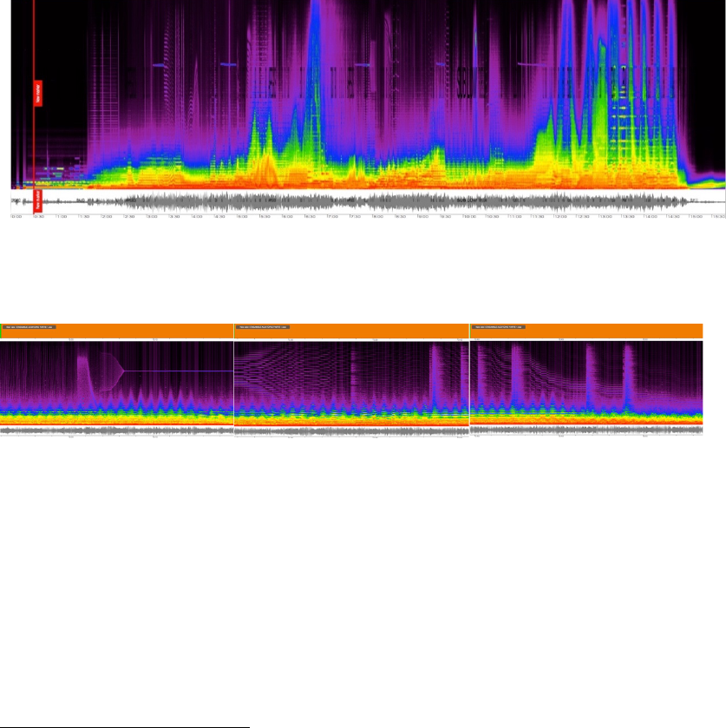
Task: Open the first lower spectrogram panel
Action: [x=117, y=382]
